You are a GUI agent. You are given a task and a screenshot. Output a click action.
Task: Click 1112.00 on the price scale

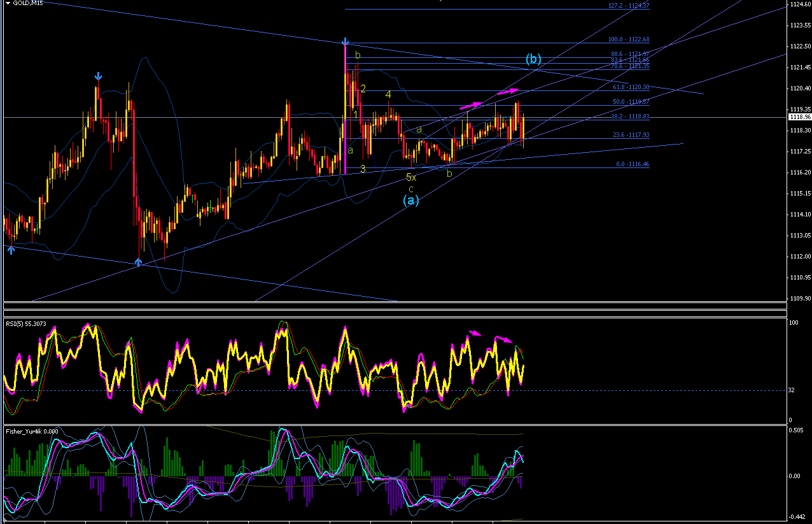pos(799,257)
